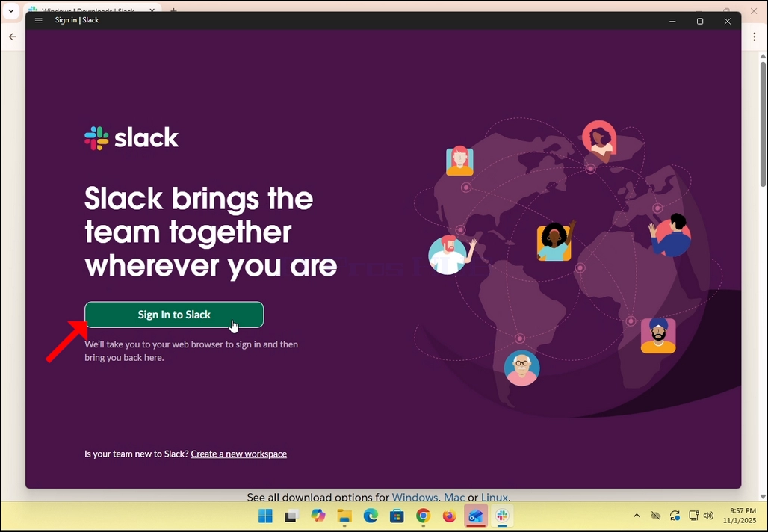The image size is (768, 532).
Task: Minimize the Slack sign-in window
Action: (x=672, y=21)
